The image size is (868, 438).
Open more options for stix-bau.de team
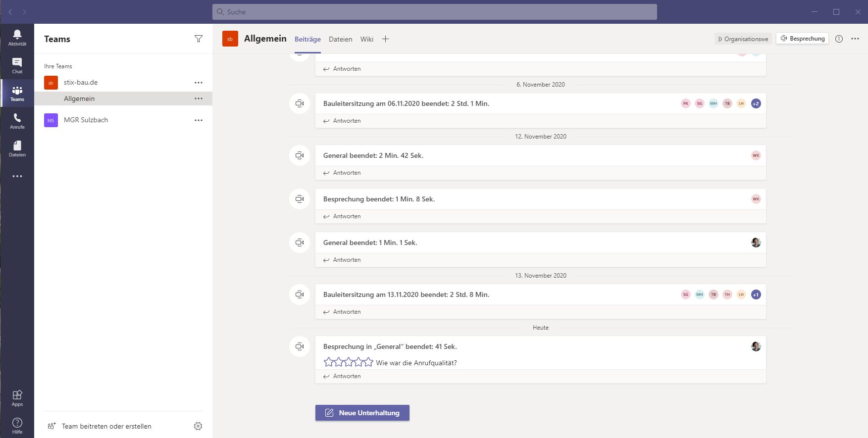[x=199, y=83]
